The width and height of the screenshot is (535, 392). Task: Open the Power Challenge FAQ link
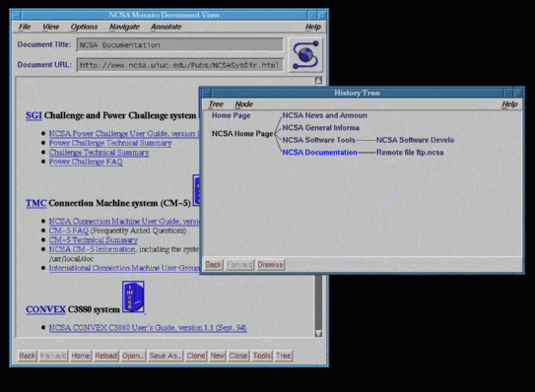(86, 162)
